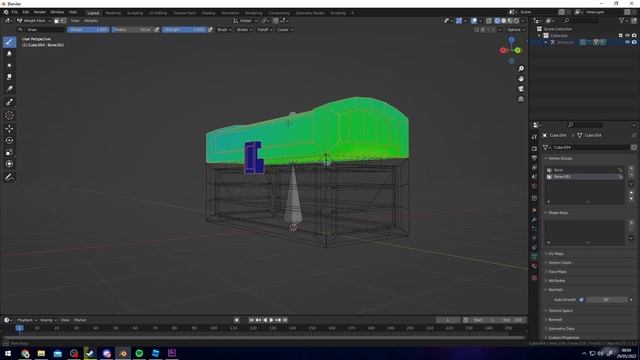Screen dimensions: 640x360
Task: Toggle Strength pressure sensitivity button
Action: click(x=210, y=29)
